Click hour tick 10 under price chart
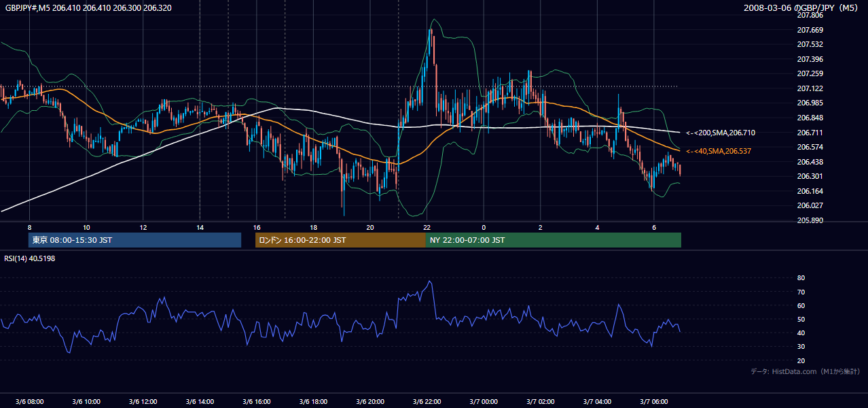868x408 pixels. pos(86,227)
